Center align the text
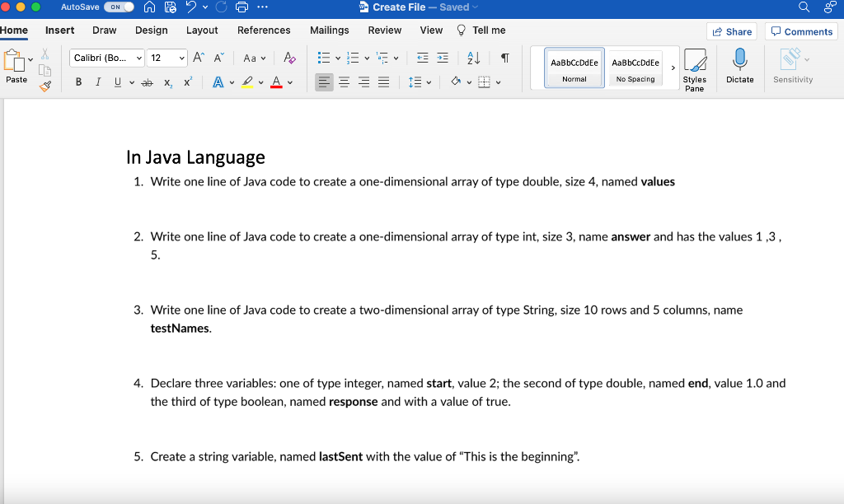 pos(345,82)
